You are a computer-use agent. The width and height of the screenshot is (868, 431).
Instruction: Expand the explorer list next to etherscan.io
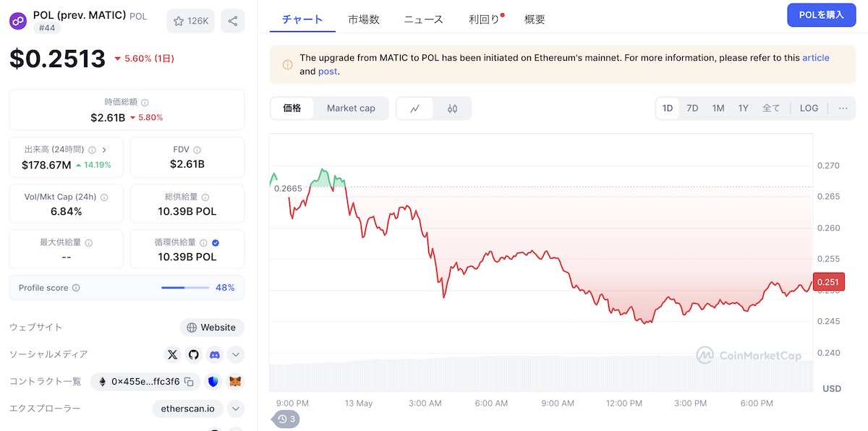(236, 409)
